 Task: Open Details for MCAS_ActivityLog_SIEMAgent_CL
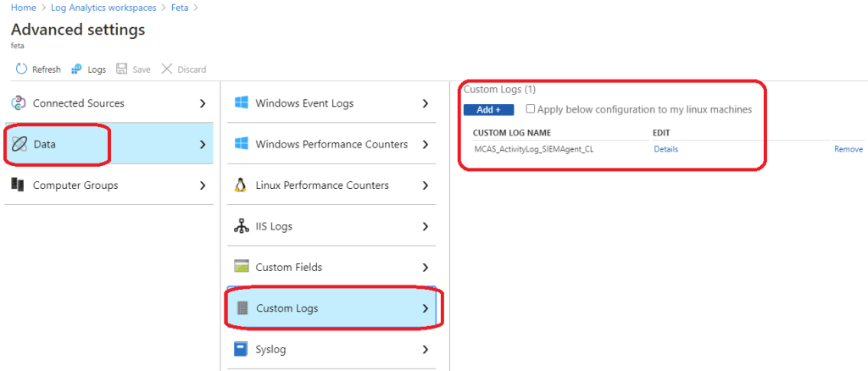coord(665,149)
